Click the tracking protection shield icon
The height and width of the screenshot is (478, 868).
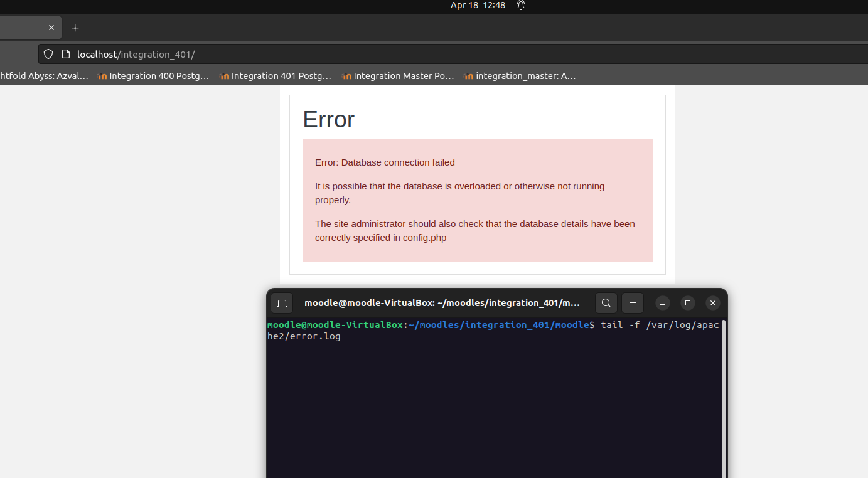point(48,55)
